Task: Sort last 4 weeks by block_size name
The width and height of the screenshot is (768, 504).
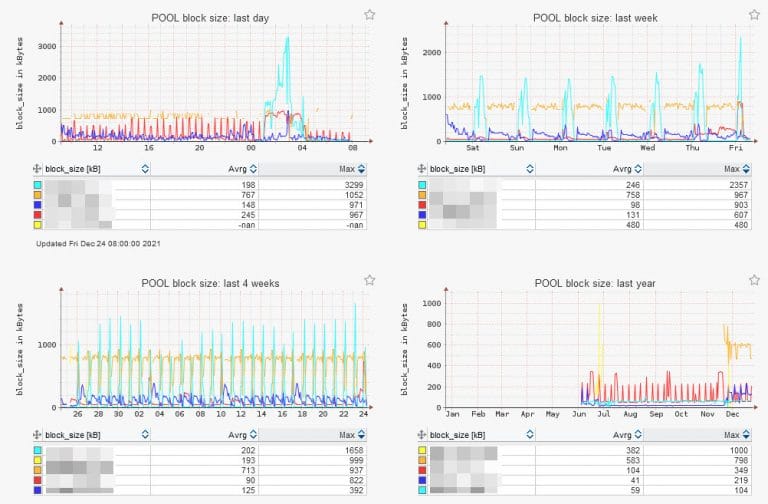Action: 145,435
